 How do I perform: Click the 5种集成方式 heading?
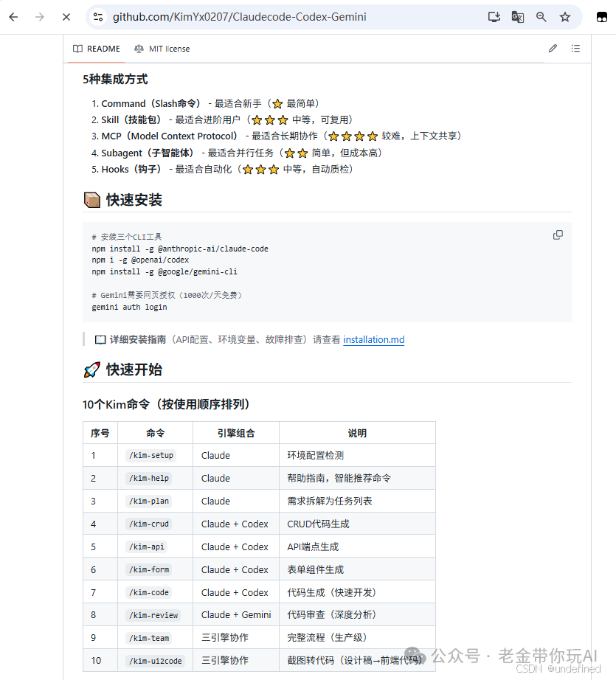click(x=115, y=80)
